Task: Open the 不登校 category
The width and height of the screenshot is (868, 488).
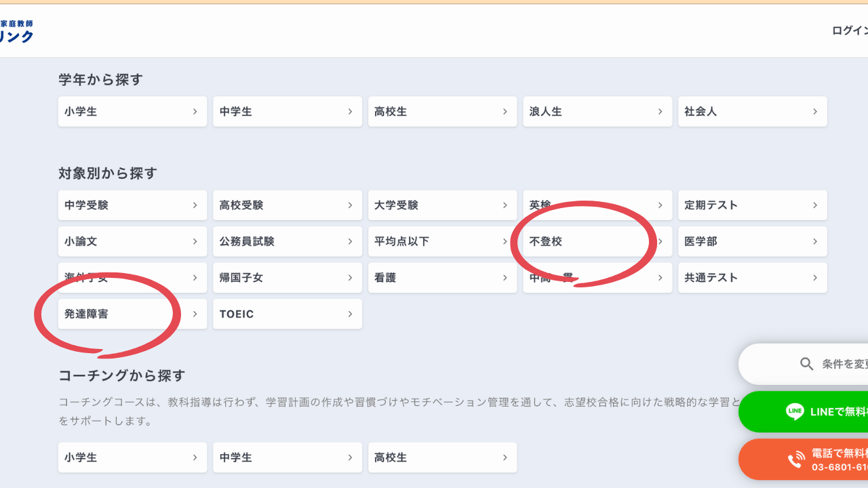Action: 597,241
